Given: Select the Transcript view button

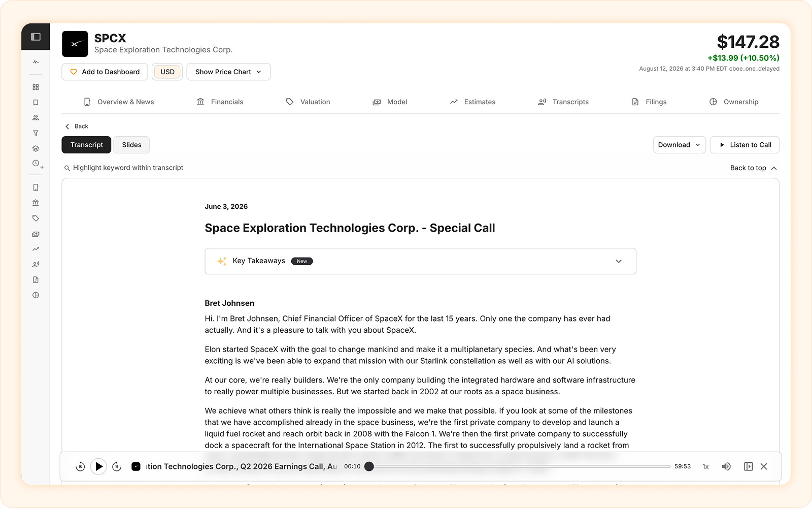Looking at the screenshot, I should (x=86, y=145).
